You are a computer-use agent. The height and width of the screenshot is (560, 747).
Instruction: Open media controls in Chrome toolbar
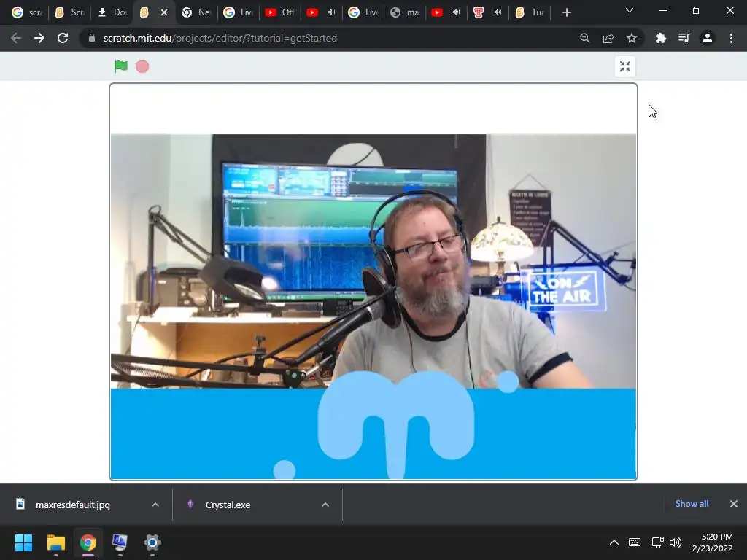(684, 38)
